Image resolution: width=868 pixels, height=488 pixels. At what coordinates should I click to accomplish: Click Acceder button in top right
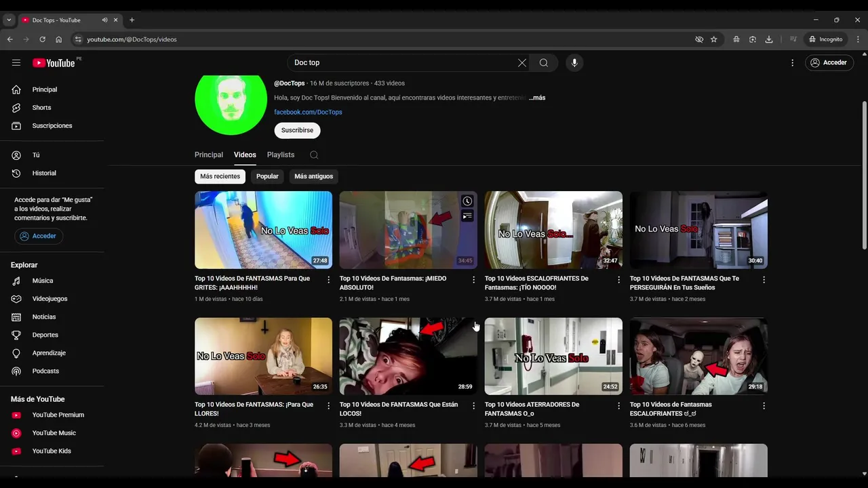[x=829, y=62]
